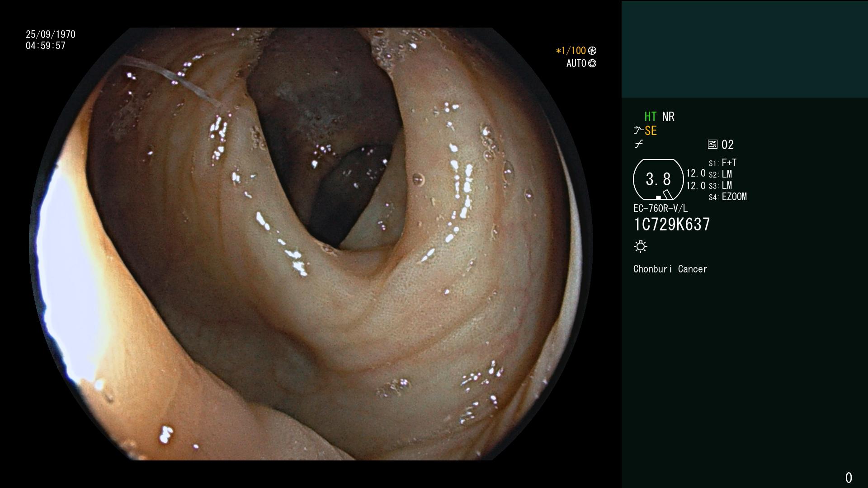Click the structure enhancement icon beside SE
868x488 pixels.
(638, 131)
